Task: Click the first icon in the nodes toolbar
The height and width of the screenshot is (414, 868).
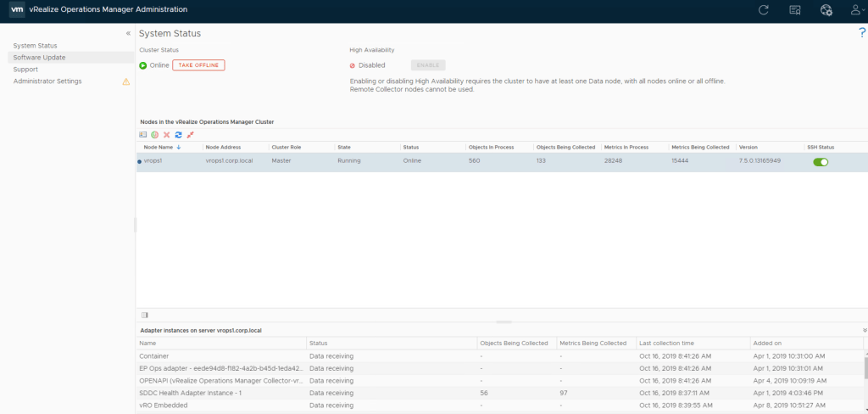Action: [142, 135]
